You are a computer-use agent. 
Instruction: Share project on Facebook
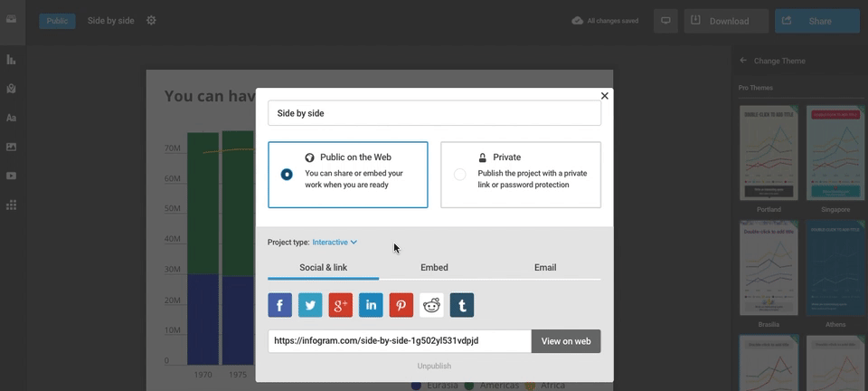click(279, 305)
